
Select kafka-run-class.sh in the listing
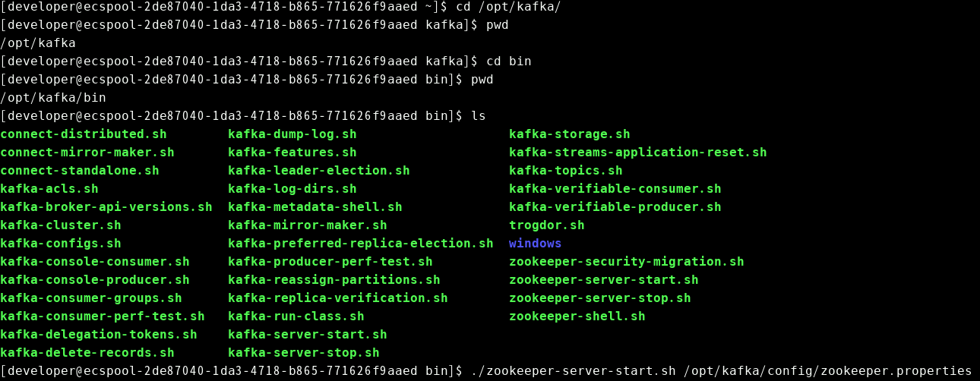tap(296, 316)
